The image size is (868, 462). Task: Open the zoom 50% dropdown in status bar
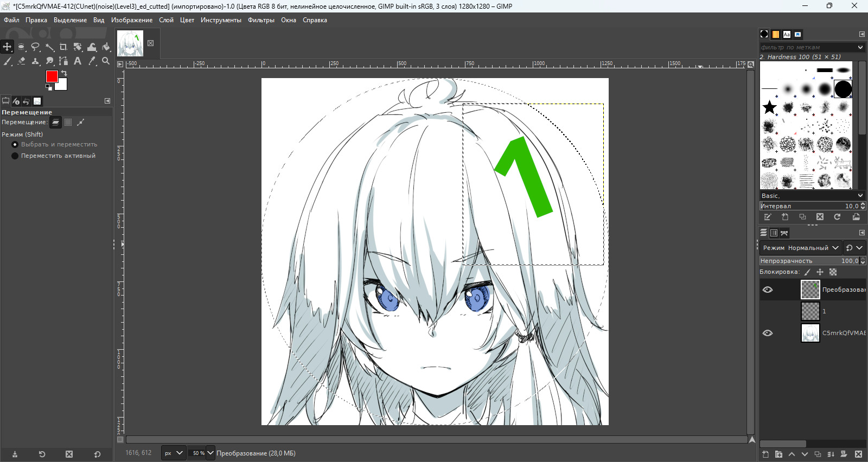coord(210,453)
